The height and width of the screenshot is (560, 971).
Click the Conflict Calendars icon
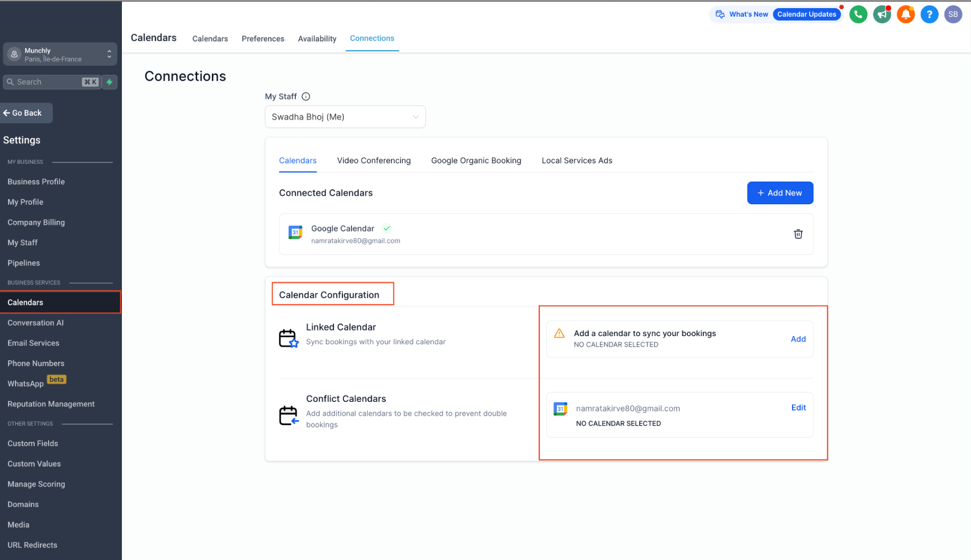(288, 415)
